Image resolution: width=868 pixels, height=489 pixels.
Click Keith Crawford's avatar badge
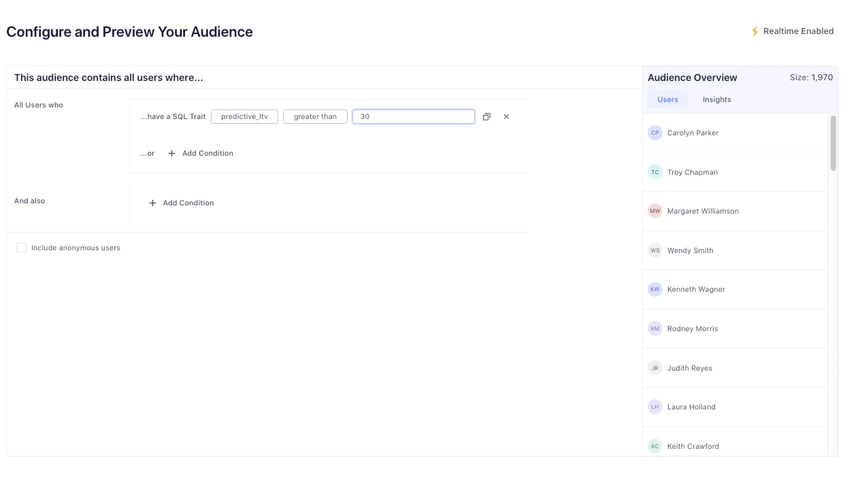click(654, 446)
